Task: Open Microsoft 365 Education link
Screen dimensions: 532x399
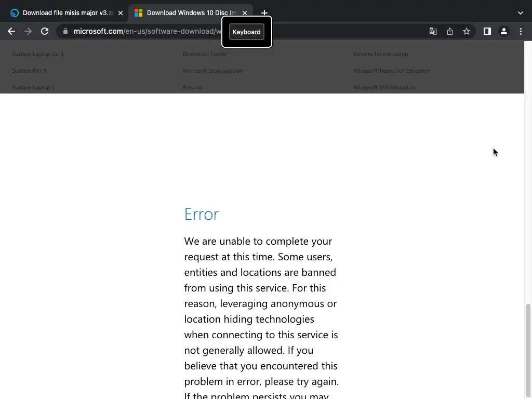Action: (384, 87)
